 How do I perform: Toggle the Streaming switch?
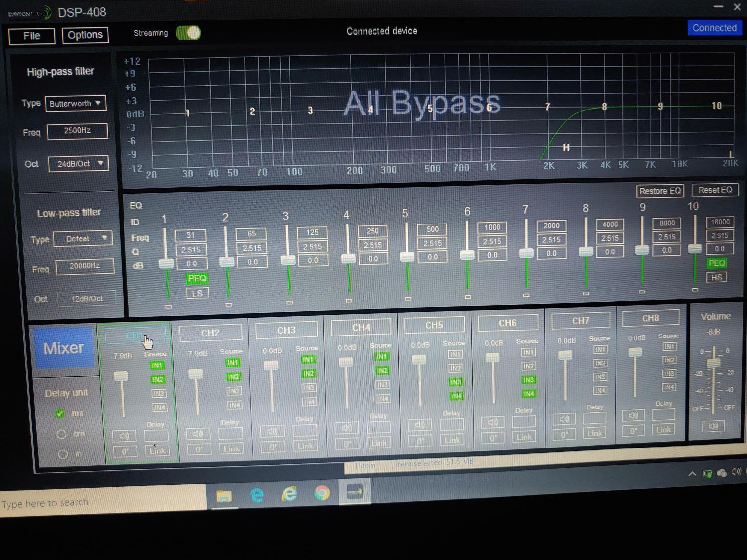[188, 33]
